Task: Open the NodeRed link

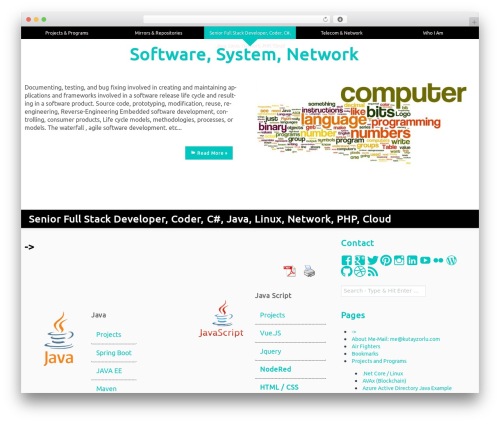Action: tap(275, 369)
